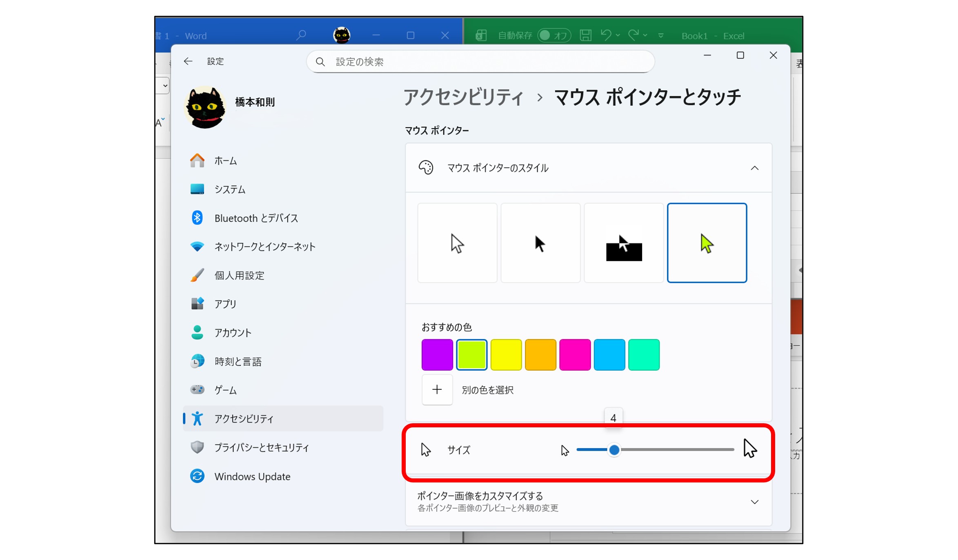Select the inverted mouse pointer style
Viewport: 958px width, 560px height.
pyautogui.click(x=623, y=243)
